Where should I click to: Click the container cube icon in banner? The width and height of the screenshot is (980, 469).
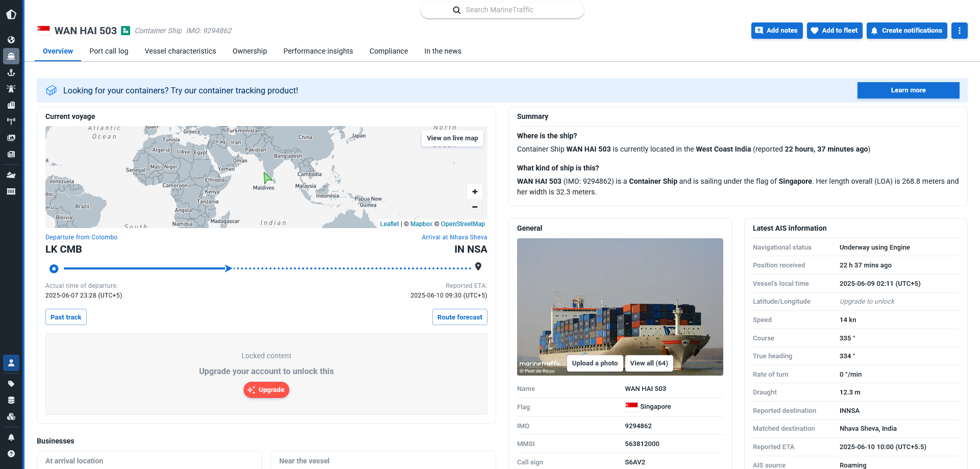click(x=52, y=90)
